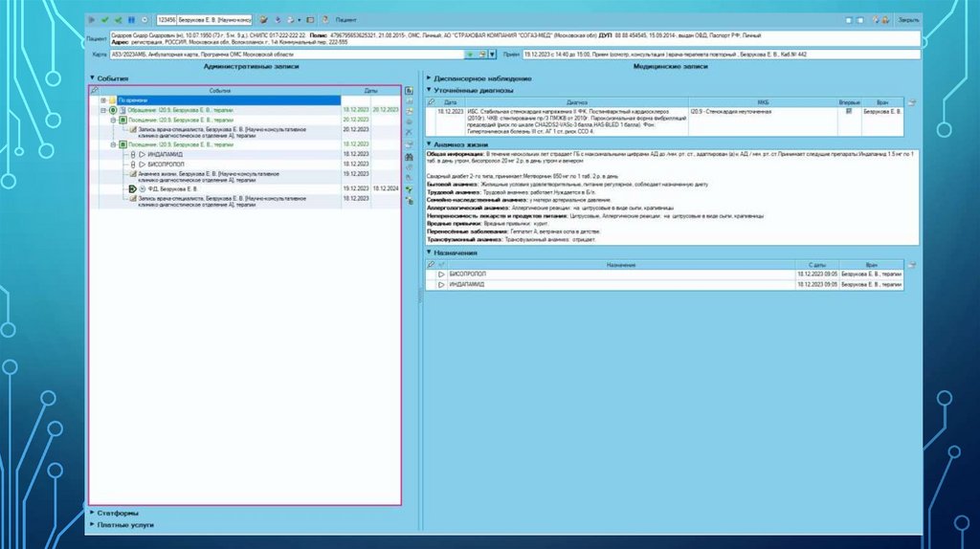Collapse the Анамнез жизни section

(428, 143)
